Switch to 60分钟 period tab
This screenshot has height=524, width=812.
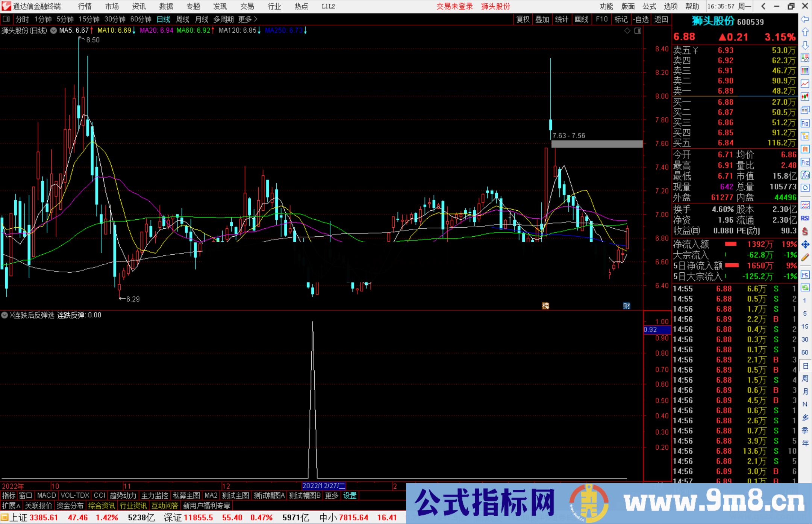pos(141,19)
